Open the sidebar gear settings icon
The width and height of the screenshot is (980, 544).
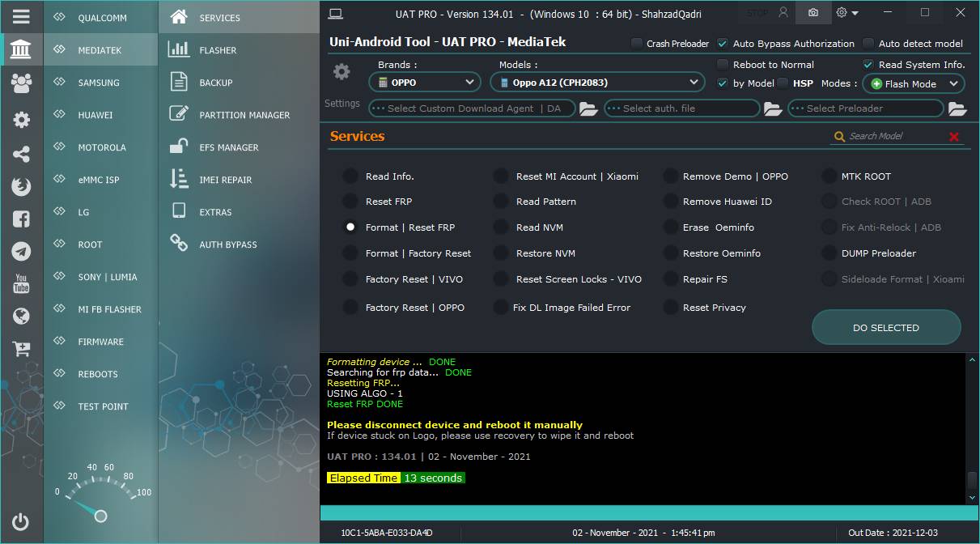(x=22, y=120)
